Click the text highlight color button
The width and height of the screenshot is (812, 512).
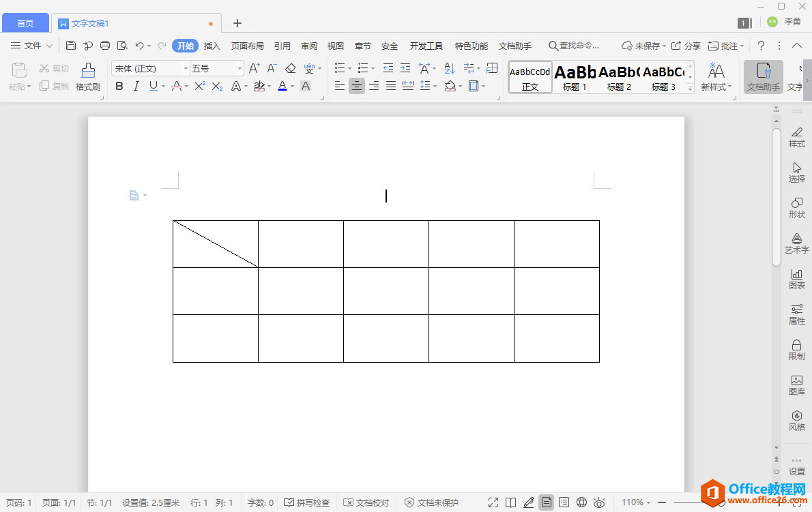(x=259, y=86)
